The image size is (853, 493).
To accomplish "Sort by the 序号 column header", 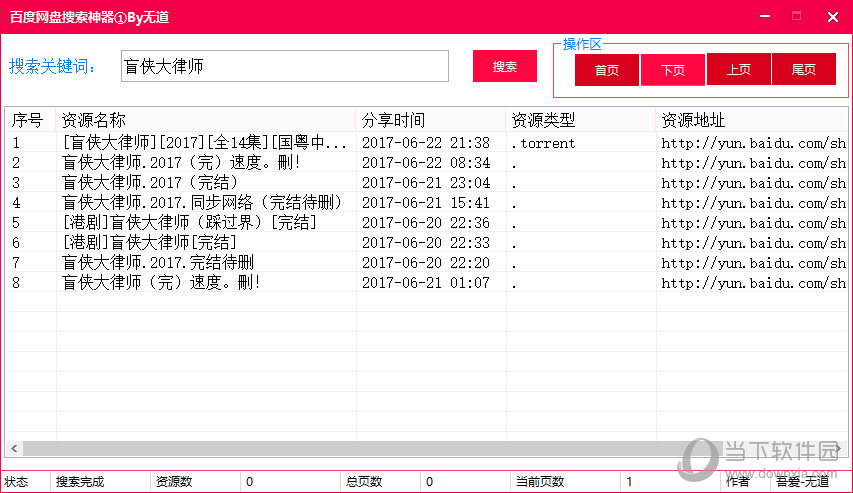I will pos(29,120).
